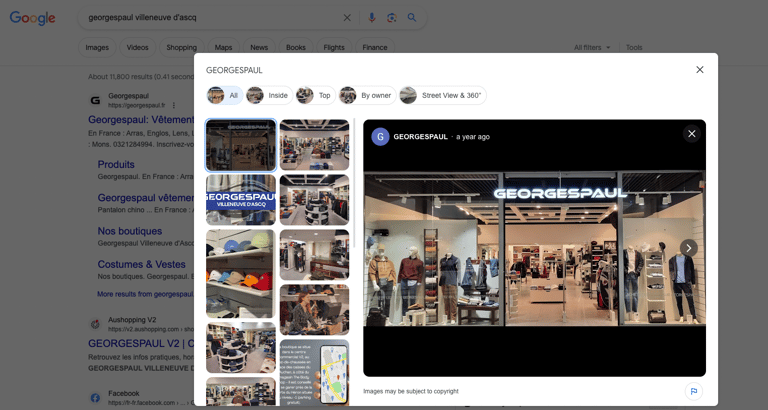The image size is (768, 410).
Task: Click the GEORGESPAUL owner avatar circle
Action: pos(380,137)
